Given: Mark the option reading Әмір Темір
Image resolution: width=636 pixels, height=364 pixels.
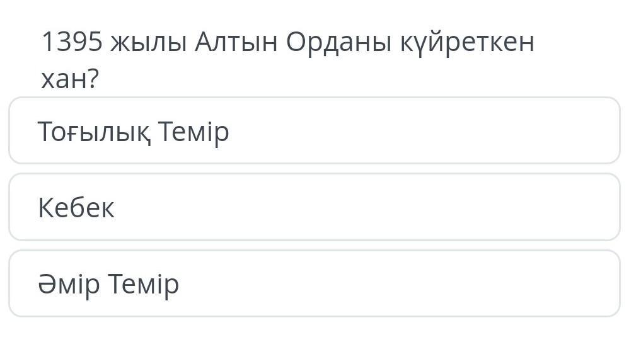Looking at the screenshot, I should point(315,283).
